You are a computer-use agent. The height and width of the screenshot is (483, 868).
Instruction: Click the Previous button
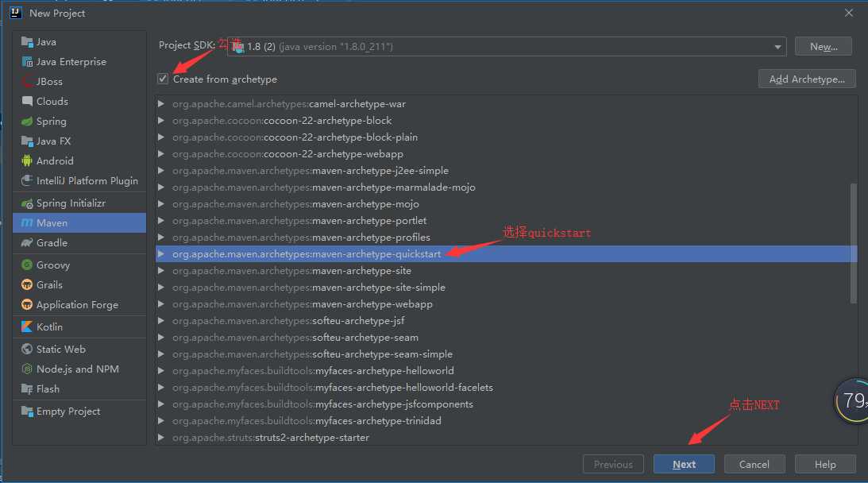[x=613, y=464]
